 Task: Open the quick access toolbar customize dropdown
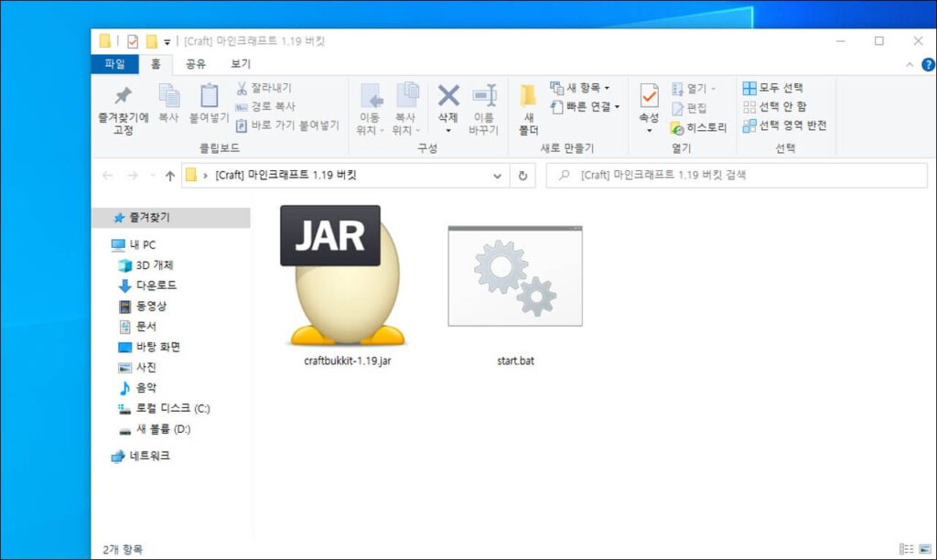point(167,42)
